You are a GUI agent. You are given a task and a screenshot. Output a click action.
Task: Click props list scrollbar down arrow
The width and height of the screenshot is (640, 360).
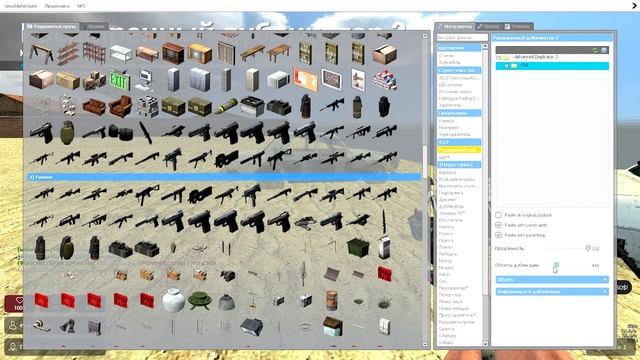(x=425, y=344)
